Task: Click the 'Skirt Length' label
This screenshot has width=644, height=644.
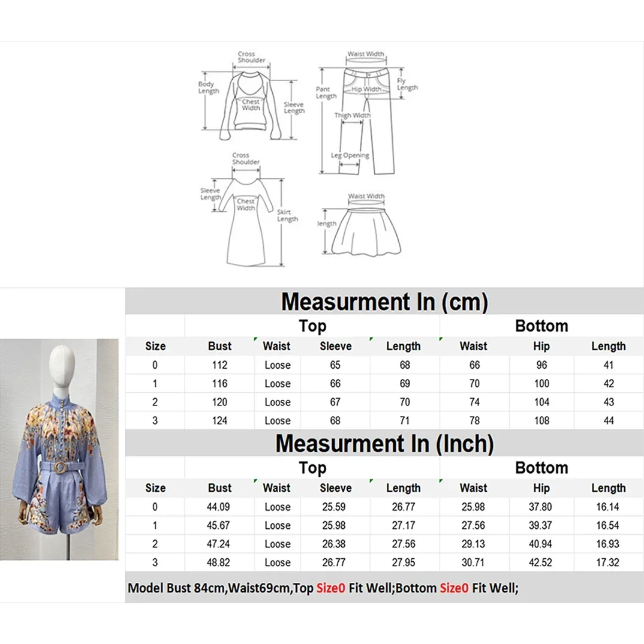Action: (287, 216)
